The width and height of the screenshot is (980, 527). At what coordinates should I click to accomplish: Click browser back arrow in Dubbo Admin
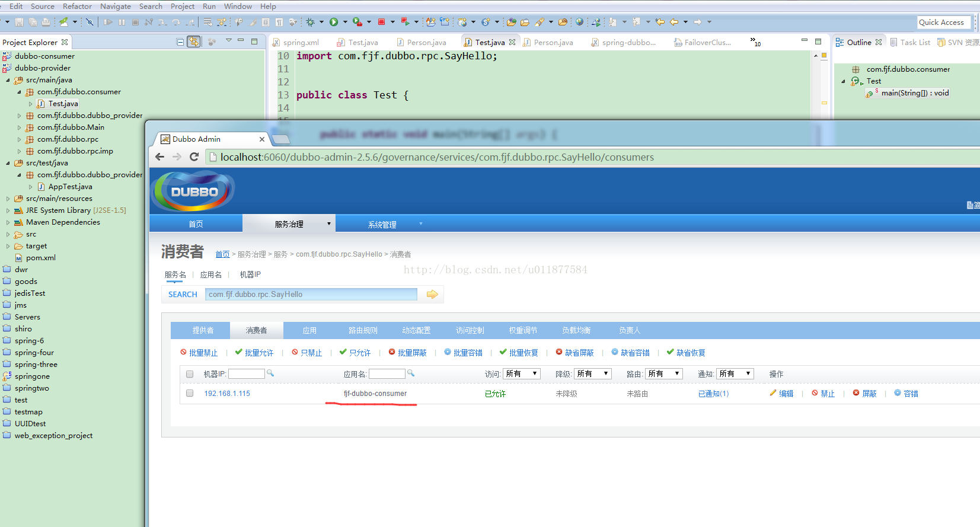tap(159, 156)
